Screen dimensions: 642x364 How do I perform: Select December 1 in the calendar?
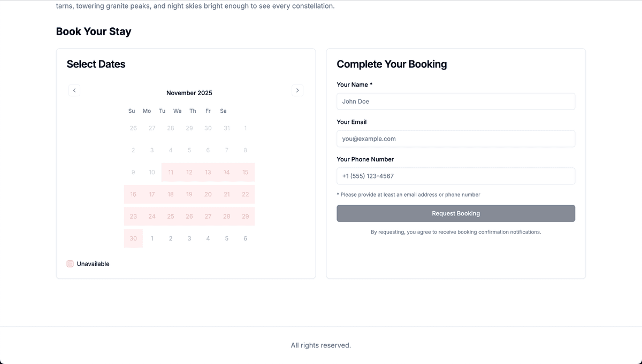coord(152,238)
